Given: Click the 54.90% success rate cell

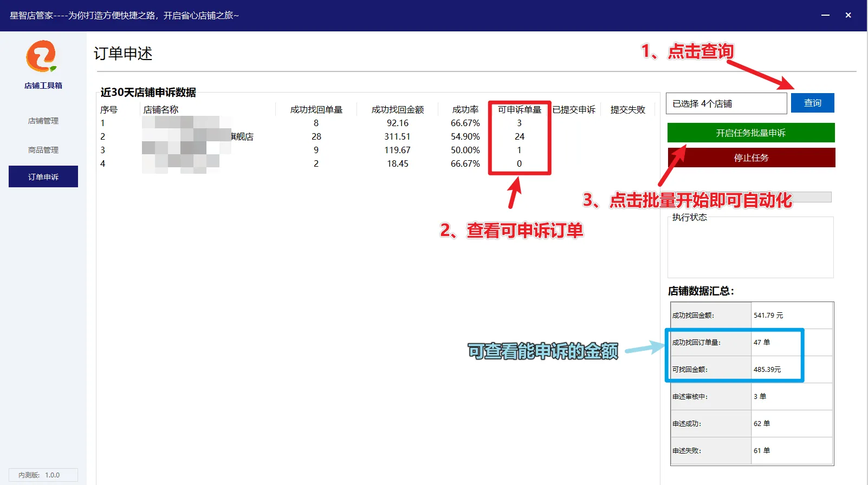Looking at the screenshot, I should click(x=465, y=136).
